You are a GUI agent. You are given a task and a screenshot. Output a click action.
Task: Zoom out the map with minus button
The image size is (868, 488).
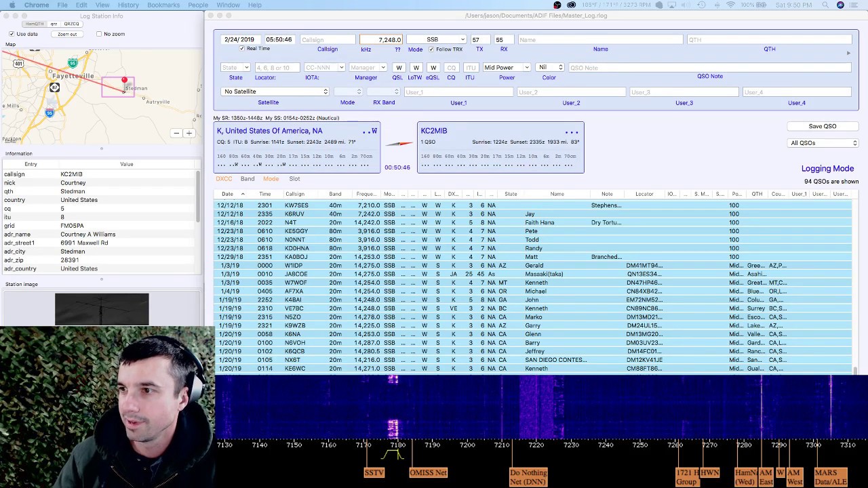[x=176, y=133]
